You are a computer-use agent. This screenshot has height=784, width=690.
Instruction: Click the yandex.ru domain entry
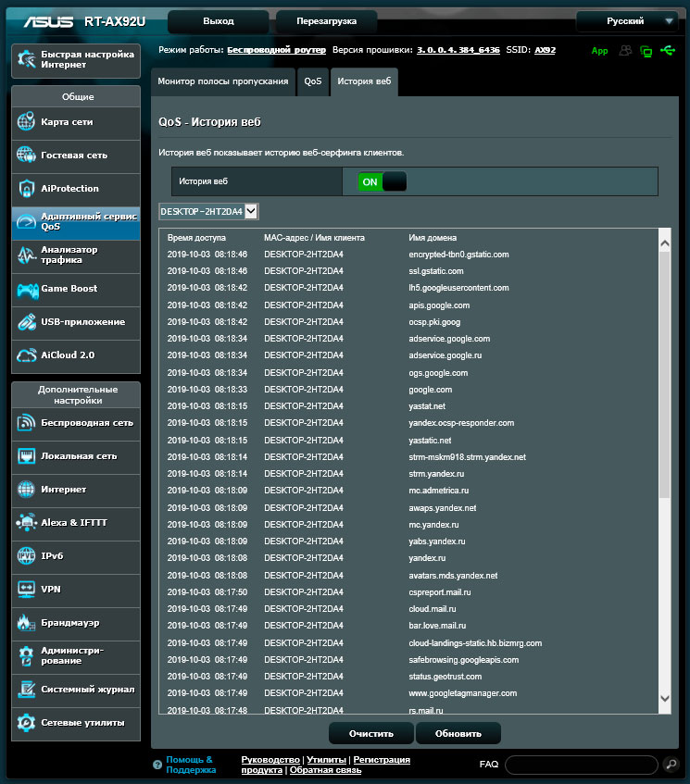(427, 558)
